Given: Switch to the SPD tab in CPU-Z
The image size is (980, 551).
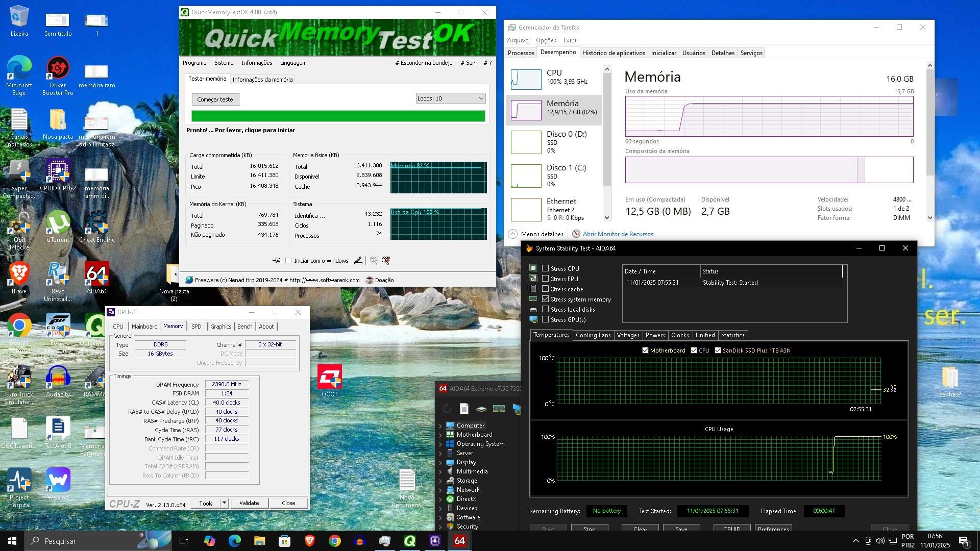Looking at the screenshot, I should 197,327.
